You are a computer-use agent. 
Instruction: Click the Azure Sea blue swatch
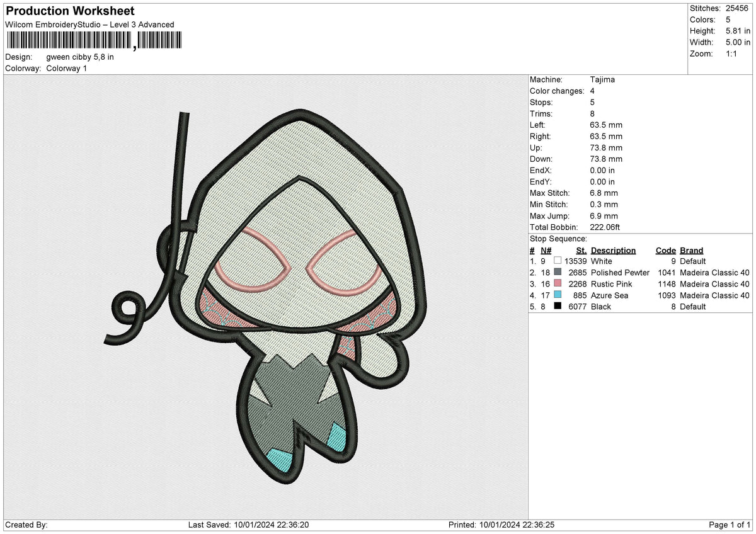coord(558,295)
